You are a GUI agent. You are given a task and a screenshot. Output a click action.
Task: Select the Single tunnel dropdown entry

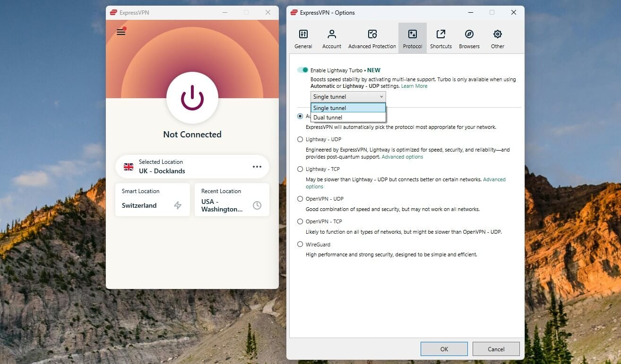(329, 108)
